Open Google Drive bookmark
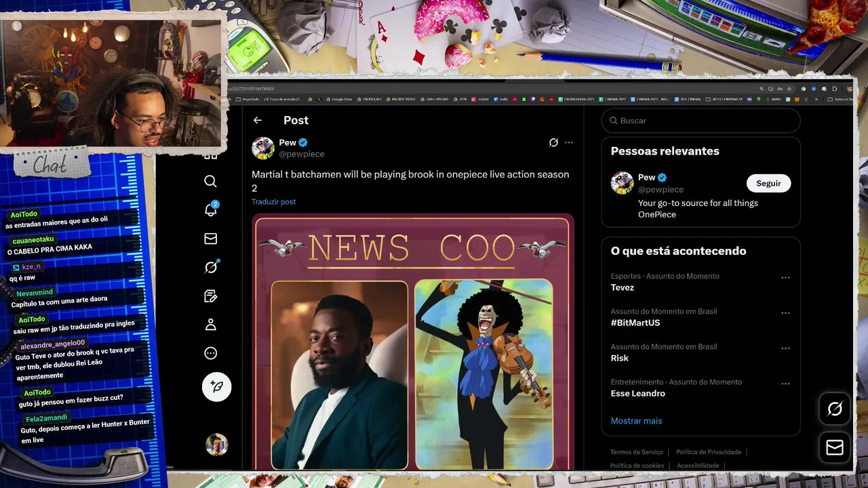This screenshot has width=868, height=488. click(x=338, y=99)
